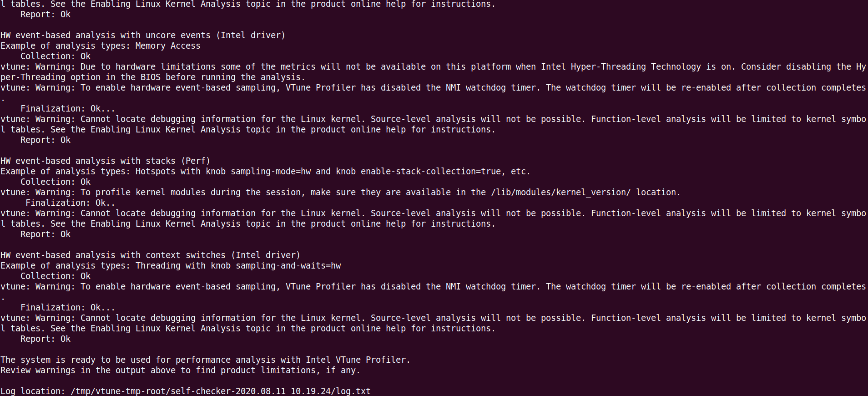Viewport: 868px width, 396px height.
Task: Click 'enable-stack-collection=true' knob text
Action: point(431,172)
